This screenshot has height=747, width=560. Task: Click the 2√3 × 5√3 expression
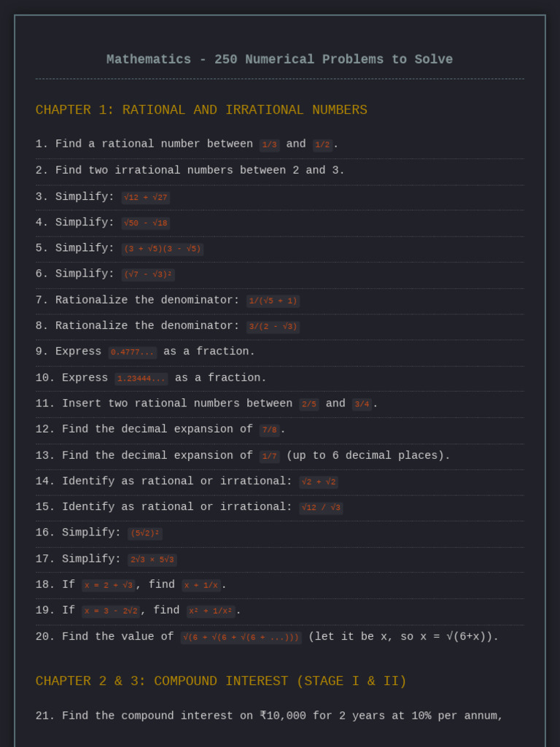[x=152, y=560]
